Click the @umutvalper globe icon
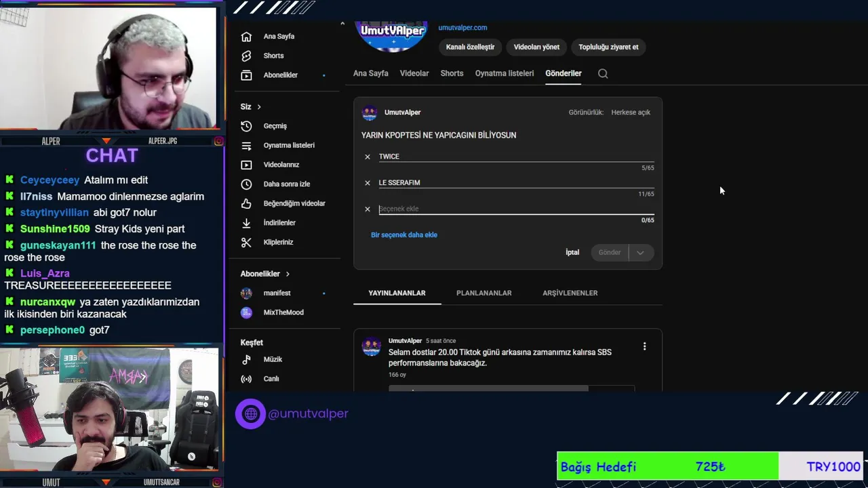868x488 pixels. 250,413
